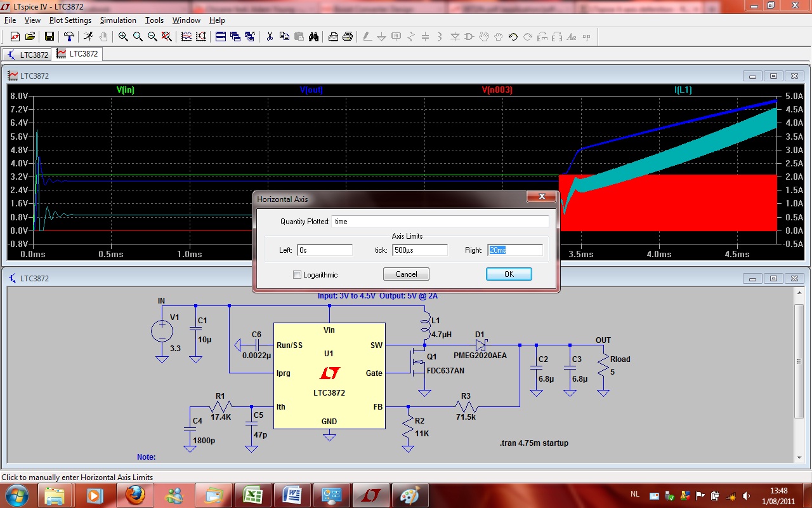
Task: Click the Place Diode icon
Action: pos(455,37)
